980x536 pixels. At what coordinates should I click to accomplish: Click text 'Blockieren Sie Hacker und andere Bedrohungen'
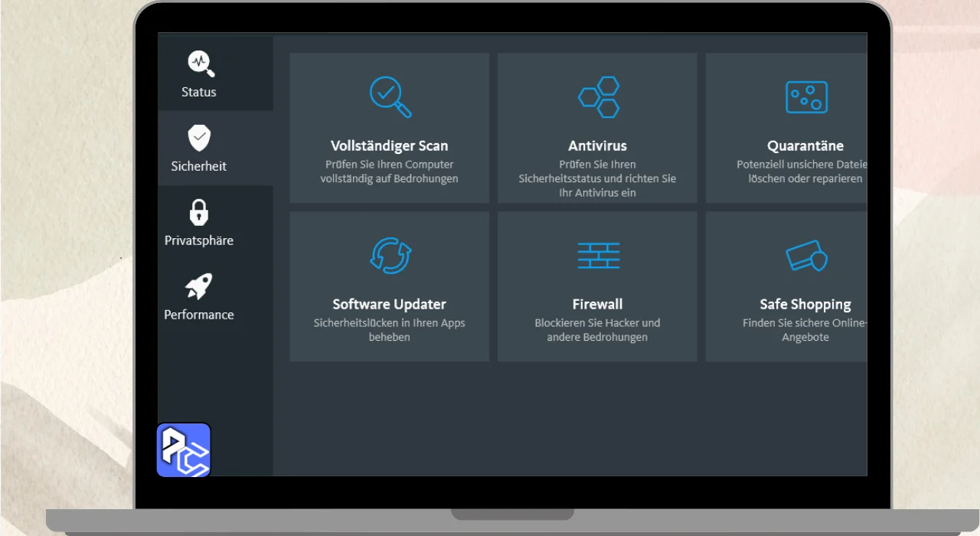click(597, 330)
